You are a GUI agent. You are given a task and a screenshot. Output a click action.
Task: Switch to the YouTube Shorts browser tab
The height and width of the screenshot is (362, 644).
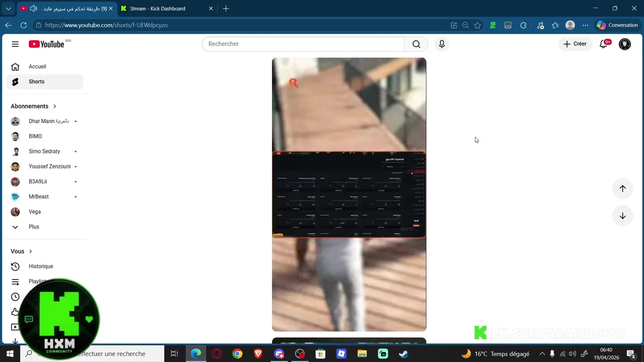pyautogui.click(x=66, y=9)
